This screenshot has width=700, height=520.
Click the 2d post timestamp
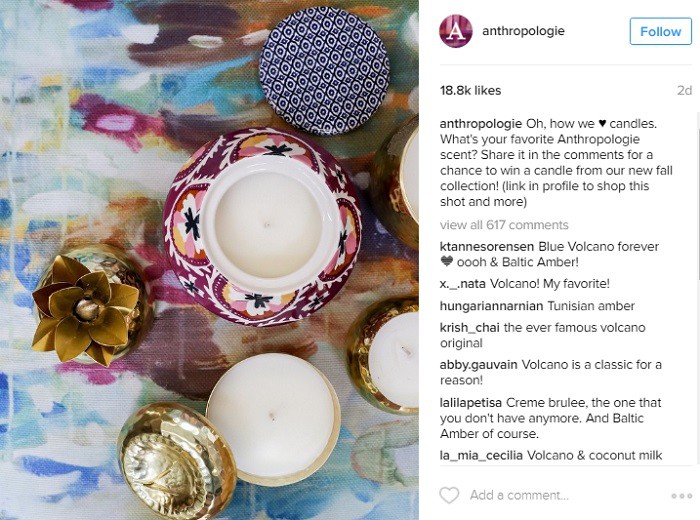pyautogui.click(x=684, y=91)
